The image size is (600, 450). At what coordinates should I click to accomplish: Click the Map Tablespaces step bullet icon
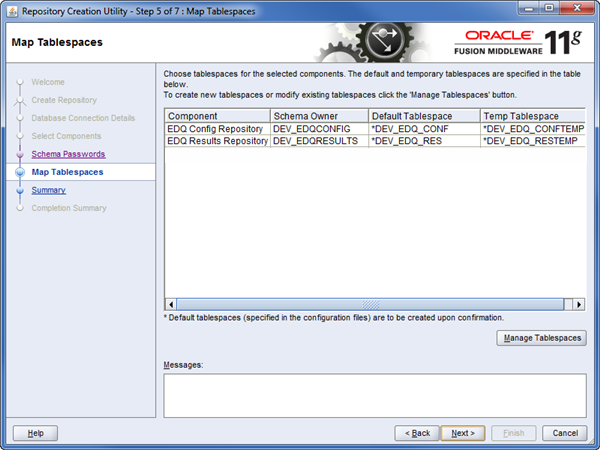pyautogui.click(x=20, y=172)
